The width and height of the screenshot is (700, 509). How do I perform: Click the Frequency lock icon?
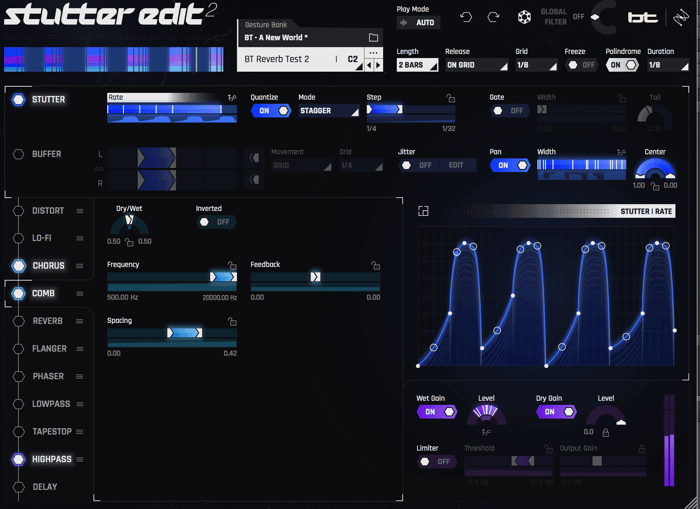pyautogui.click(x=232, y=265)
